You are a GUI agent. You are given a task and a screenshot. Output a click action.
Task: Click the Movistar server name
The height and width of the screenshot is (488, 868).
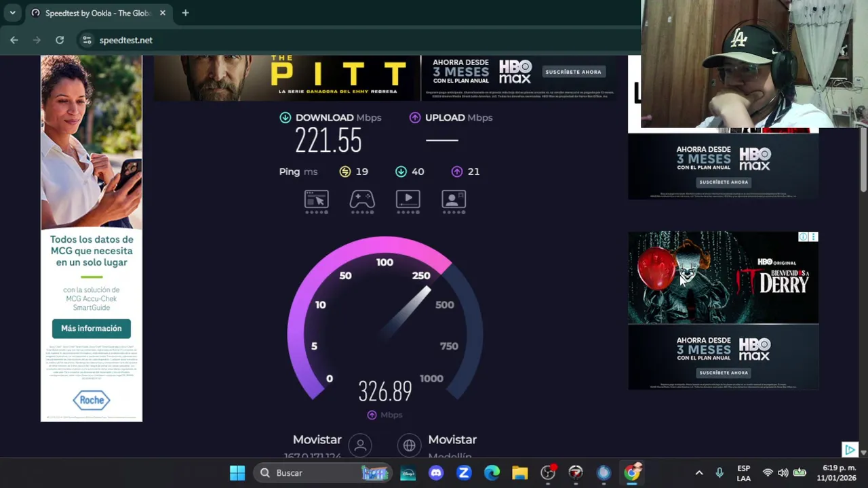452,440
